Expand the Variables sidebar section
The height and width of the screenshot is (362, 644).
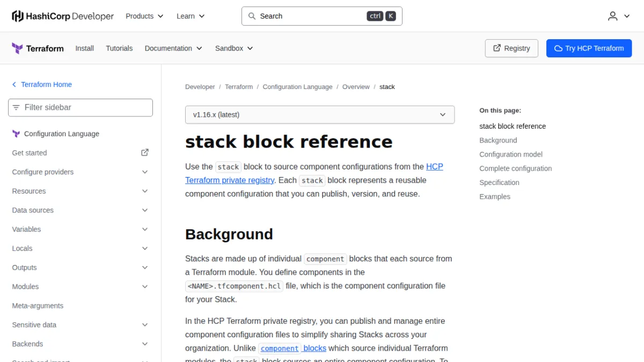tap(80, 230)
